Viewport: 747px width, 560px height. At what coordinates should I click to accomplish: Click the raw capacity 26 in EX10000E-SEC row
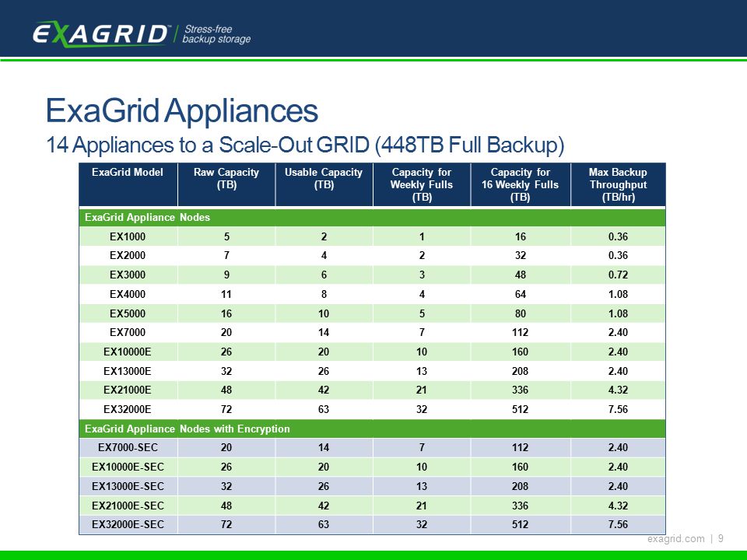pyautogui.click(x=226, y=467)
